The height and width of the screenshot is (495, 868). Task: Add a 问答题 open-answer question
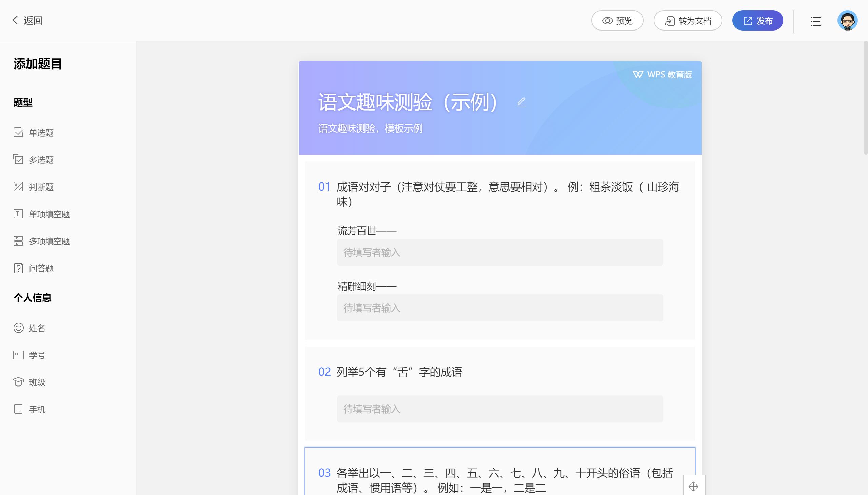(40, 268)
